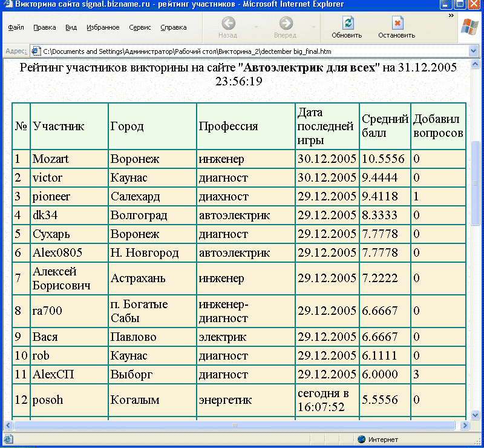Click the city cell Выборг
Image resolution: width=484 pixels, height=448 pixels.
pyautogui.click(x=131, y=375)
